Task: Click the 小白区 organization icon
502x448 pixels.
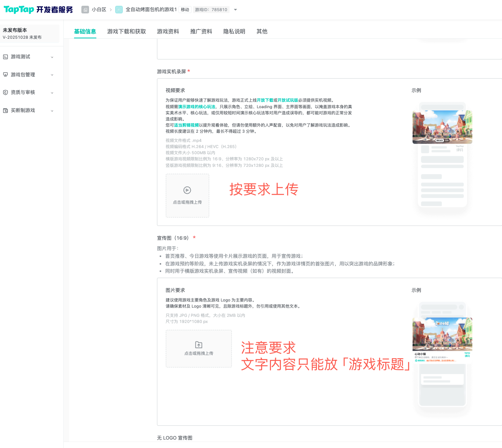Action: point(85,10)
